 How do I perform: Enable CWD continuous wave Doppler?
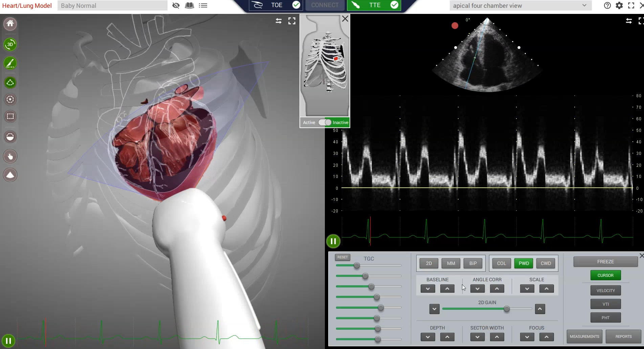pyautogui.click(x=546, y=263)
